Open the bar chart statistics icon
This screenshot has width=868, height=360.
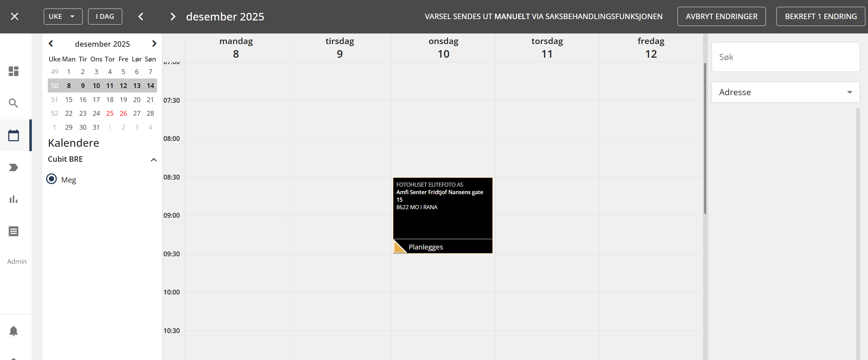14,199
